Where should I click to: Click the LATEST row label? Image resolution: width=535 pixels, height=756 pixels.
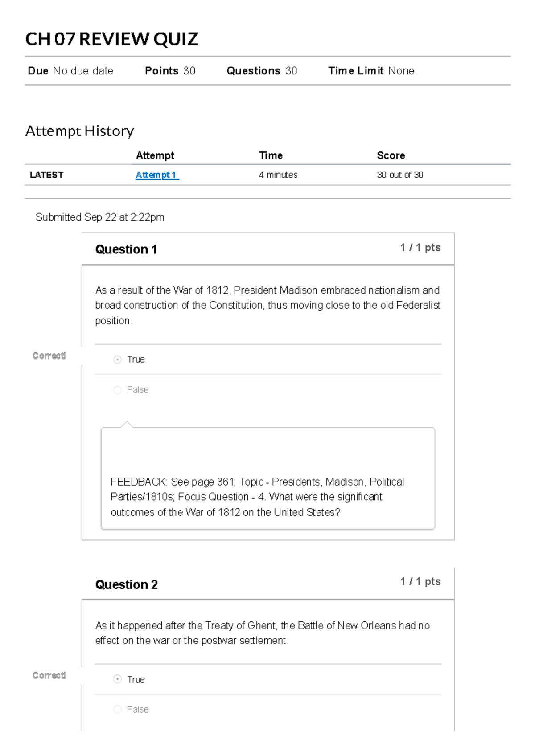[47, 175]
